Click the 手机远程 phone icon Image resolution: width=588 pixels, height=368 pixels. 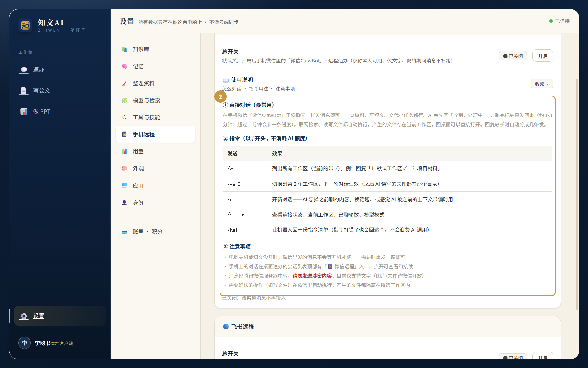click(124, 134)
